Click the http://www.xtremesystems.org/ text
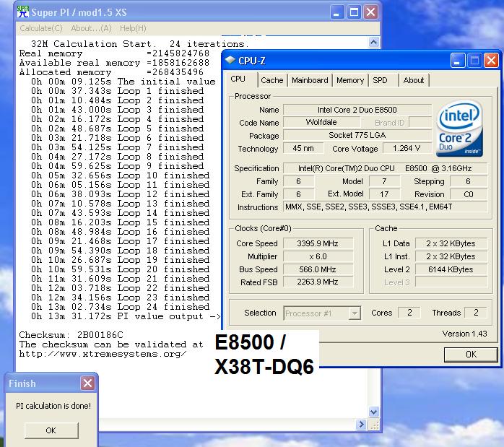Image resolution: width=504 pixels, height=447 pixels. (x=103, y=354)
